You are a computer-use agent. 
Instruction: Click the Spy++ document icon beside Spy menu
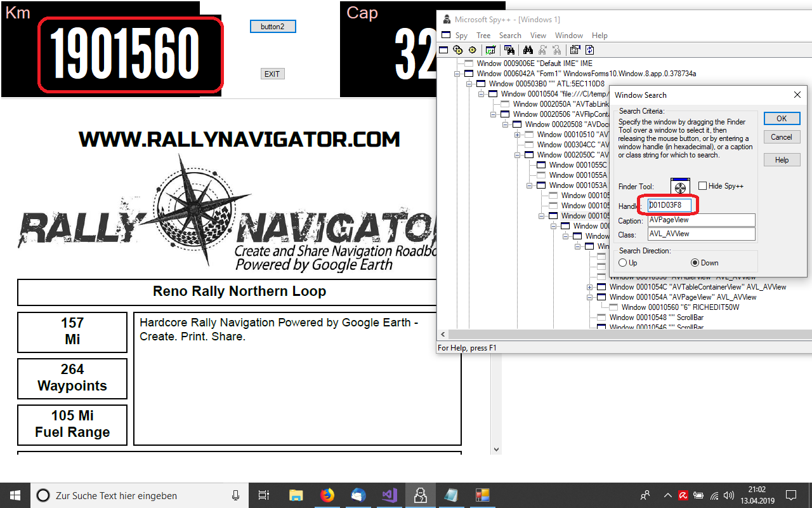point(446,36)
